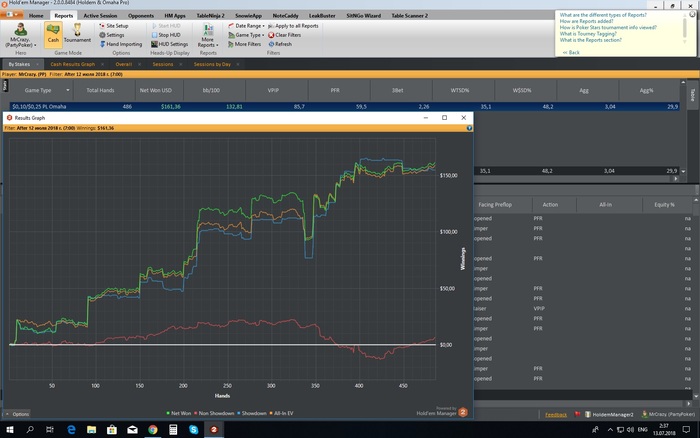
Task: Open taskbar search
Action: [x=30, y=430]
